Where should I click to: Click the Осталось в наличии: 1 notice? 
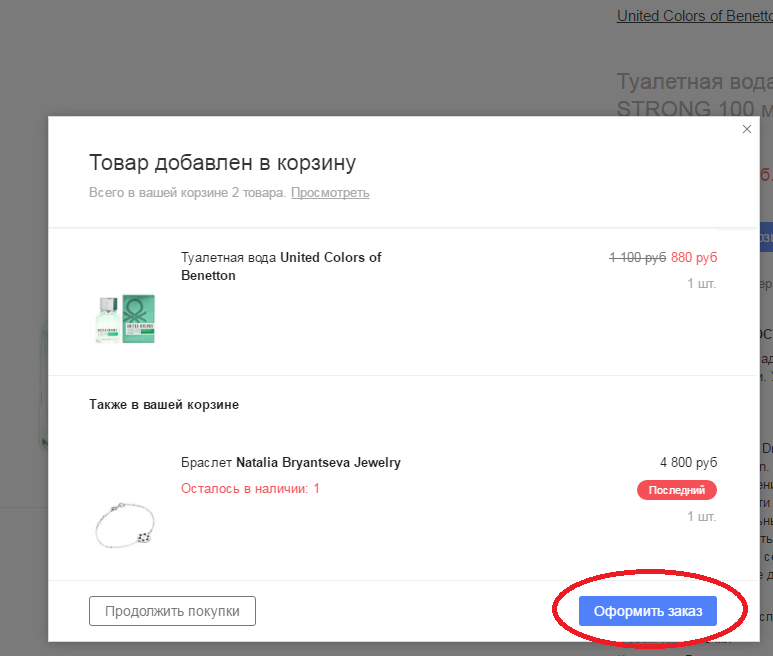[250, 488]
